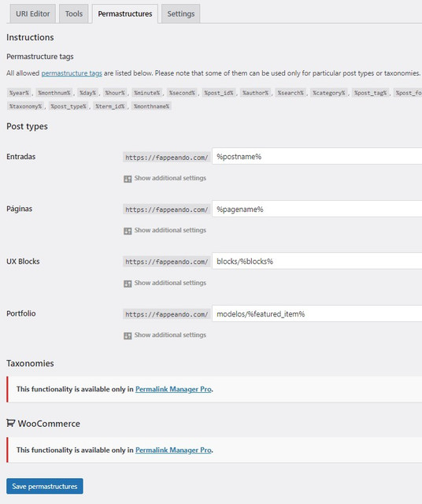Viewport: 422px width, 504px height.
Task: Click the WooCommerce cart icon
Action: click(10, 423)
